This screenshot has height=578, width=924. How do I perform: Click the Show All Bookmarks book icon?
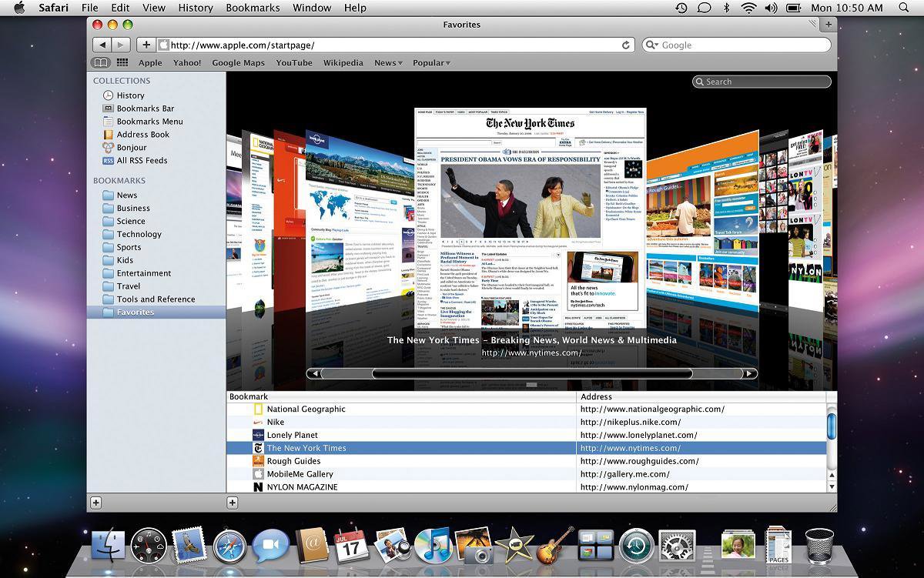[x=101, y=62]
